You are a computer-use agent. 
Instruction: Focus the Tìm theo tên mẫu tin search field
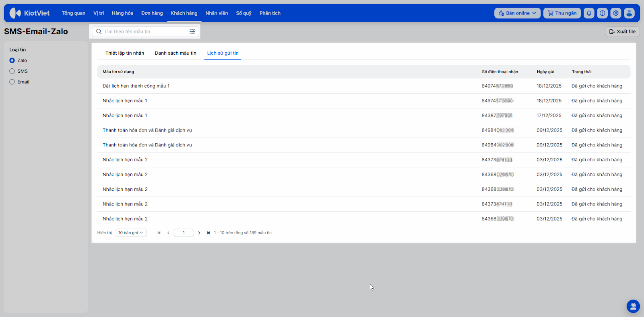pyautogui.click(x=146, y=31)
